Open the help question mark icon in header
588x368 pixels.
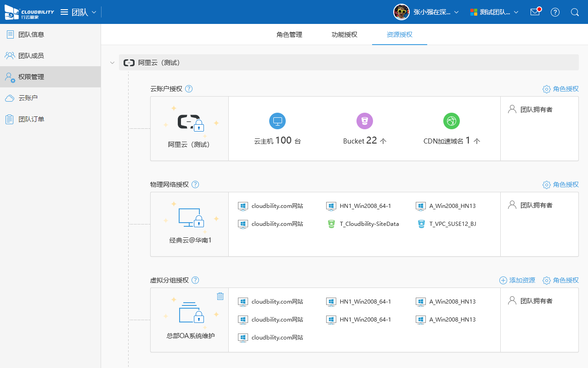click(555, 12)
